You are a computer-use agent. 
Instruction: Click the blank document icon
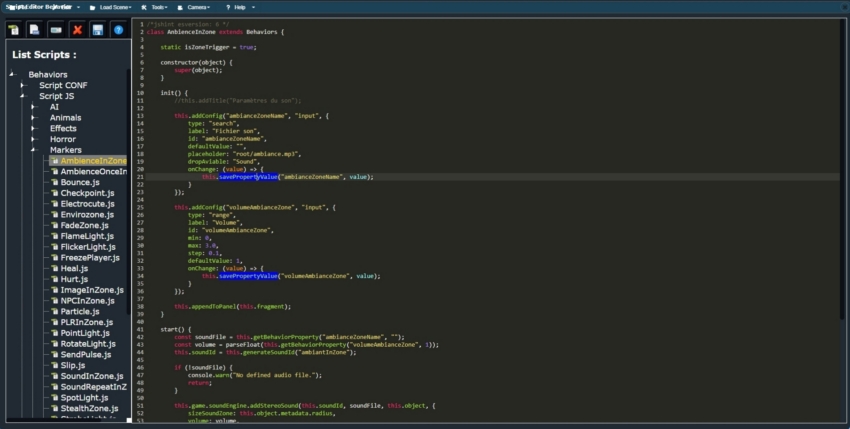(x=35, y=30)
